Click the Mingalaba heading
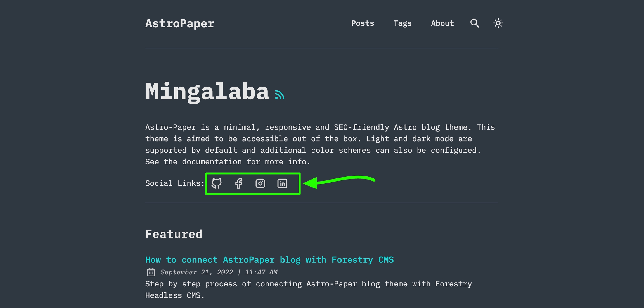Viewport: 644px width, 308px height. coord(207,92)
